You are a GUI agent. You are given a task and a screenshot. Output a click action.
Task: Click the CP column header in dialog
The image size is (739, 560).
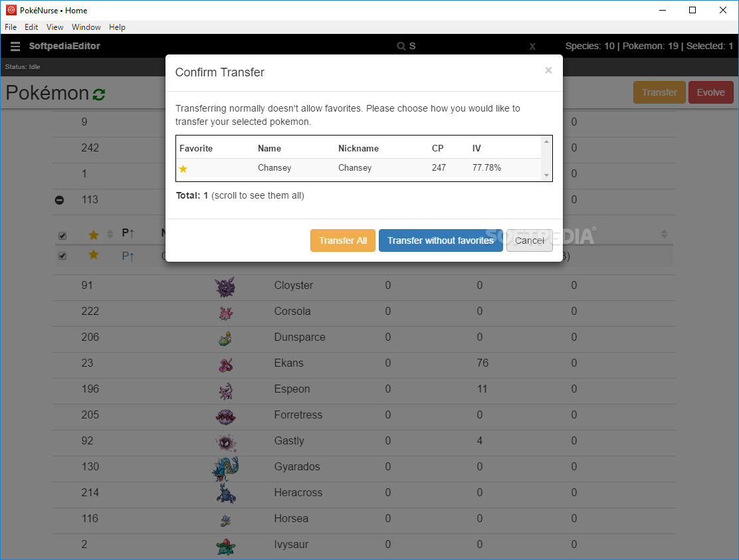(x=438, y=148)
